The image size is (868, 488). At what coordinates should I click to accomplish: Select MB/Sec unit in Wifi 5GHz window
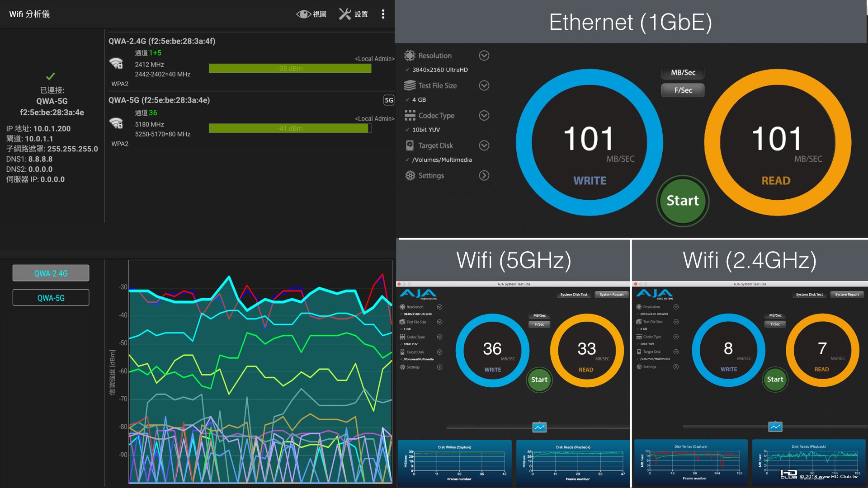click(539, 315)
